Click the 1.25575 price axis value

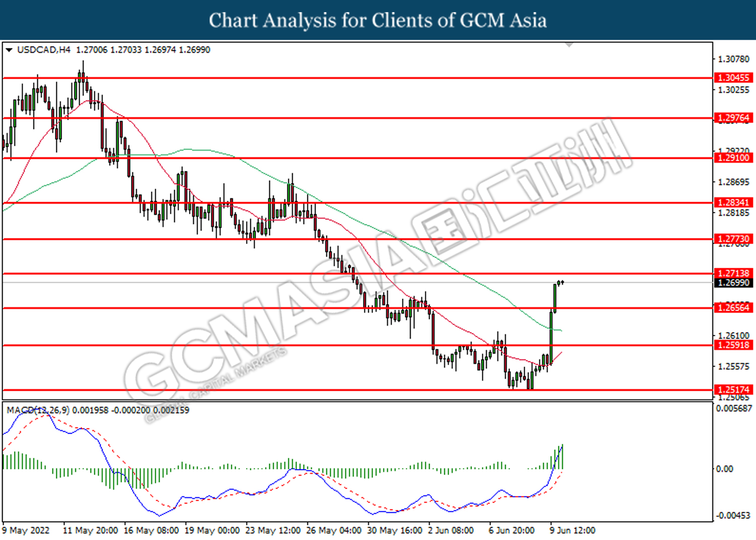[x=734, y=367]
